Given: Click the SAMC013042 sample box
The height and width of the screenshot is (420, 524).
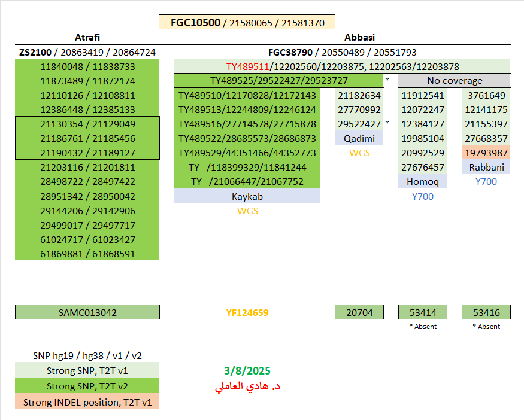Looking at the screenshot, I should 87,312.
